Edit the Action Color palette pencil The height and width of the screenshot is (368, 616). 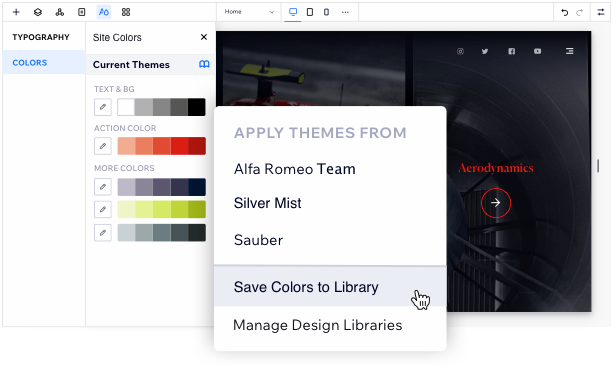[103, 146]
